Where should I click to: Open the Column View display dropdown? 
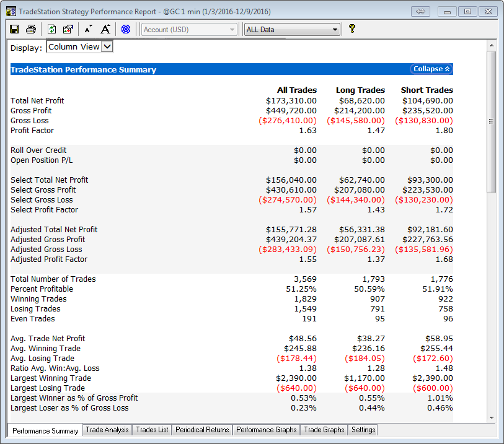[x=107, y=46]
